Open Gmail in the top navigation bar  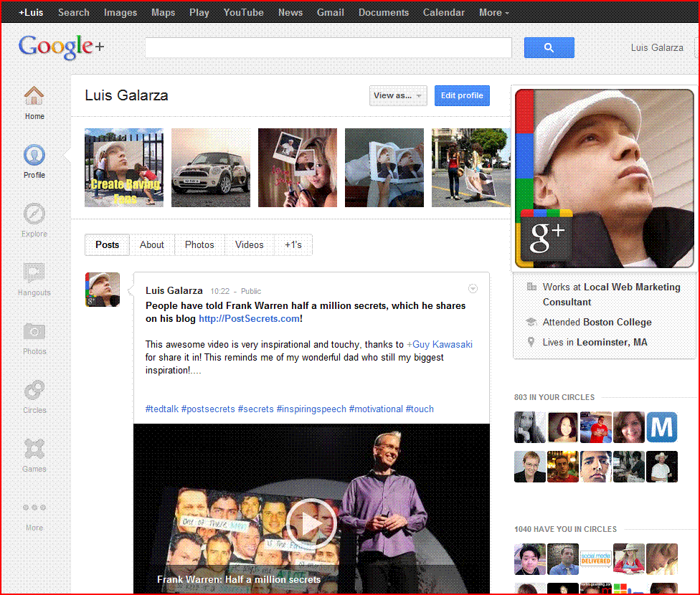point(331,12)
